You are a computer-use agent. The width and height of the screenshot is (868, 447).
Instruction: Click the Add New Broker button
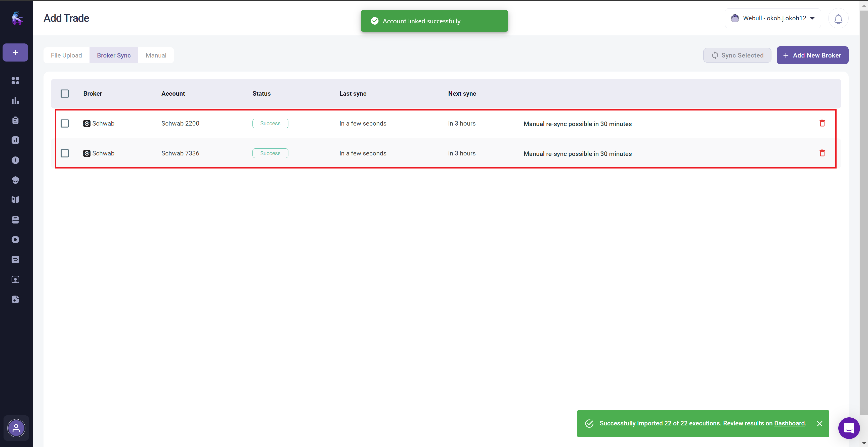coord(812,55)
